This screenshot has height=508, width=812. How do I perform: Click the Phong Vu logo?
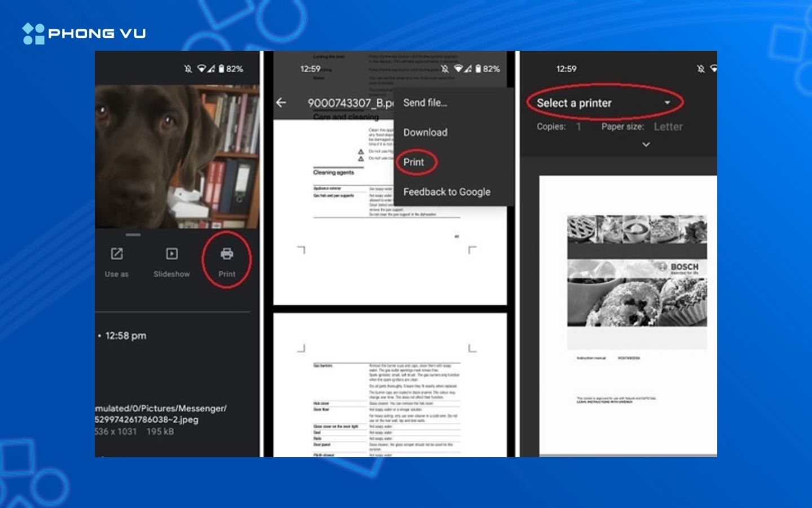[x=84, y=34]
